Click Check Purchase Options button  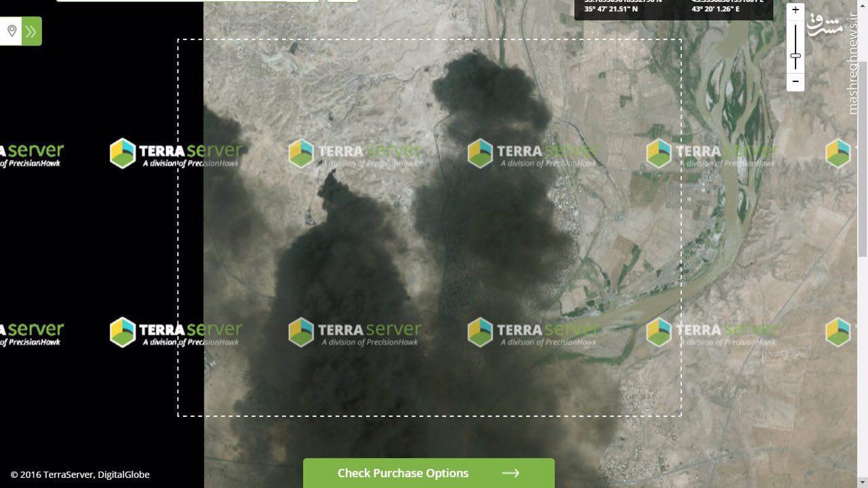click(x=429, y=473)
